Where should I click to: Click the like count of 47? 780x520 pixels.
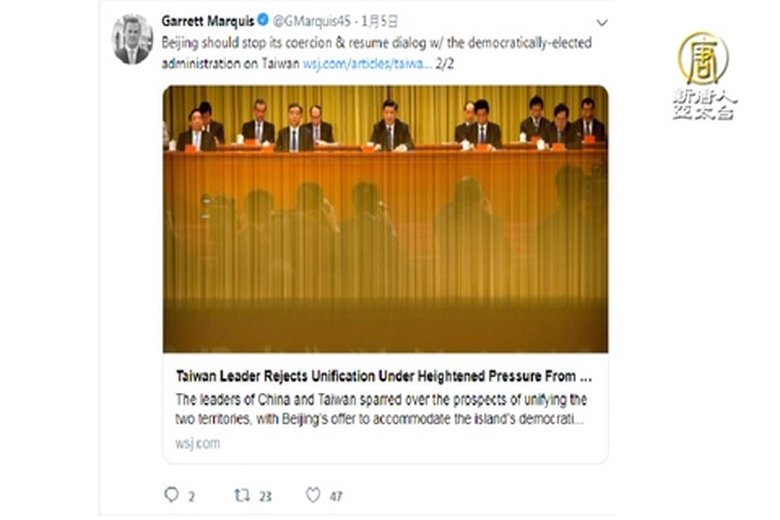(x=336, y=495)
